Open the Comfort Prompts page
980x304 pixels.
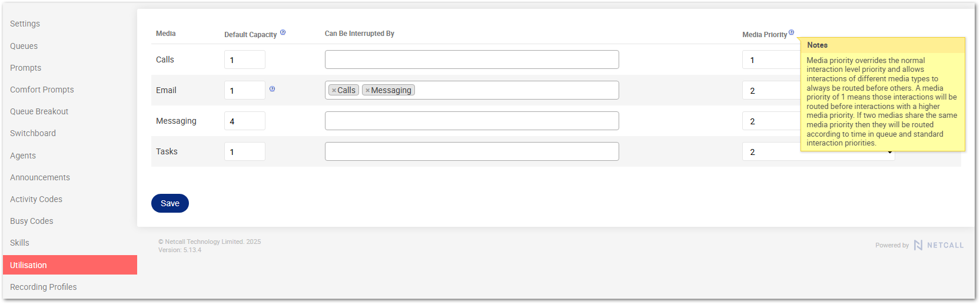(x=42, y=90)
